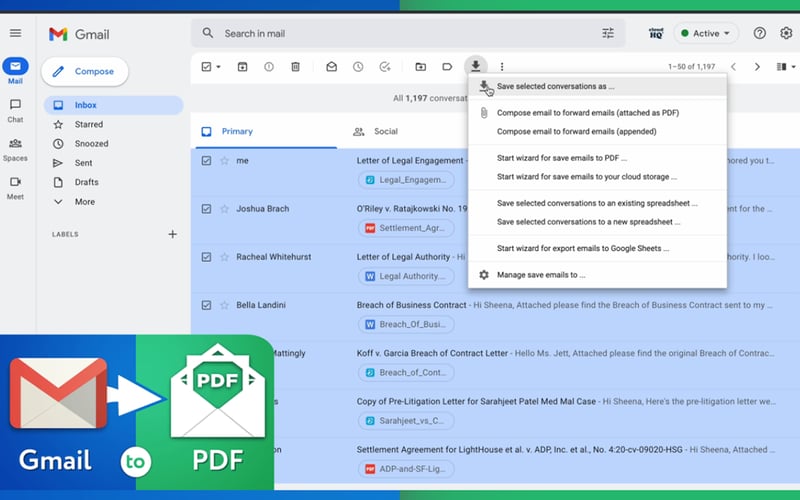The height and width of the screenshot is (500, 800).
Task: Report spam on selected conversations
Action: (x=269, y=67)
